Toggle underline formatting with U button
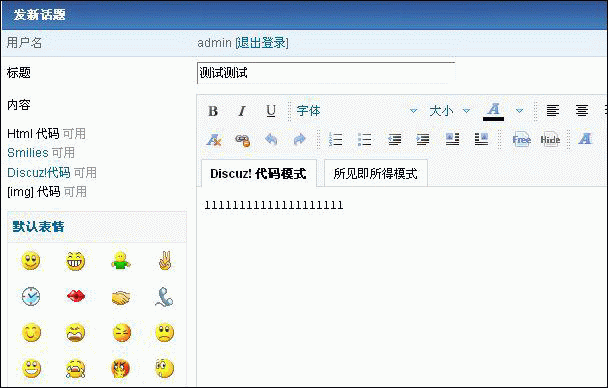 click(271, 111)
